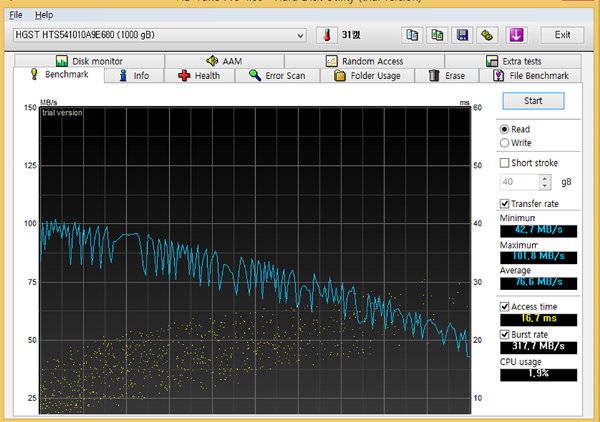
Task: Open the Health tab
Action: point(199,76)
